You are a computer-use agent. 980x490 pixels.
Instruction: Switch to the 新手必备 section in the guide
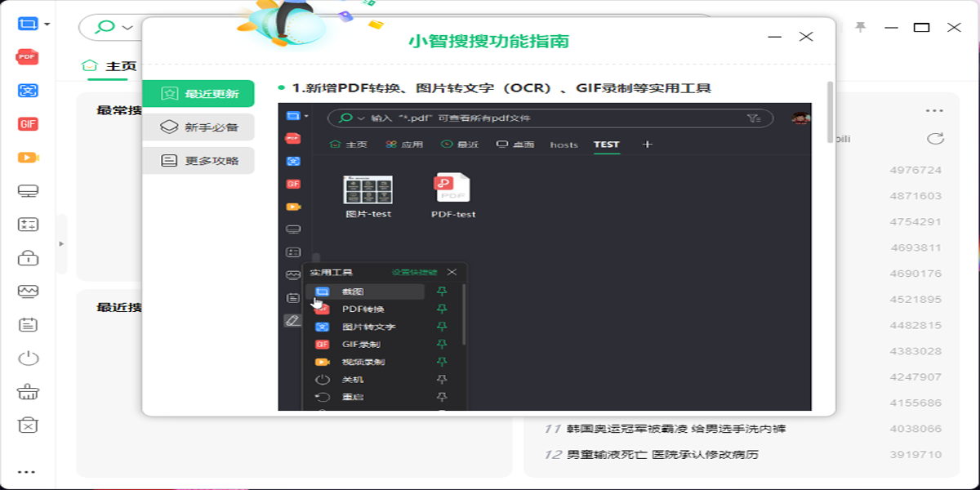click(x=199, y=127)
